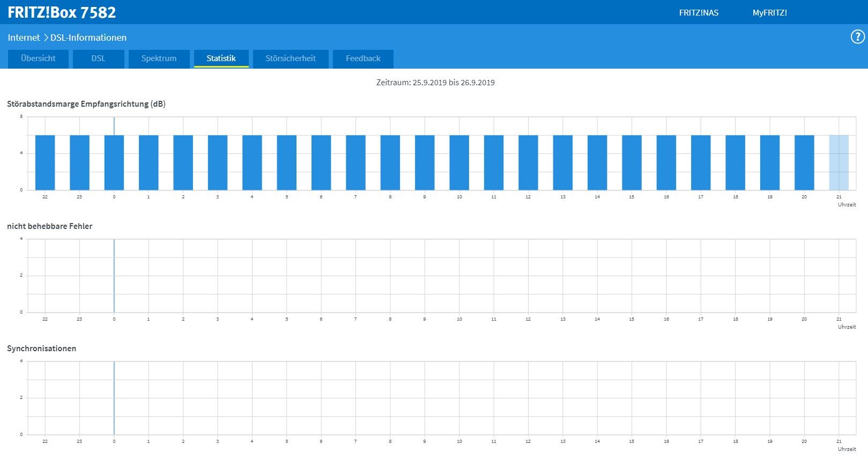The height and width of the screenshot is (459, 868).
Task: Select the Spektrum tab
Action: pos(159,58)
